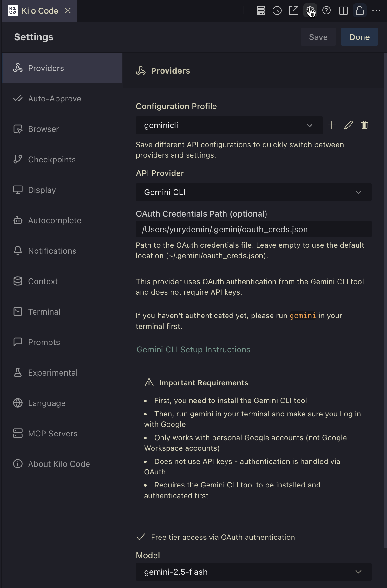The image size is (387, 588).
Task: Delete the geminicli profile
Action: pyautogui.click(x=364, y=125)
